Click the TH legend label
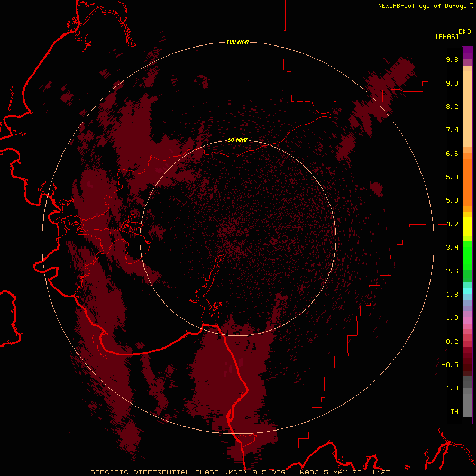 (454, 412)
